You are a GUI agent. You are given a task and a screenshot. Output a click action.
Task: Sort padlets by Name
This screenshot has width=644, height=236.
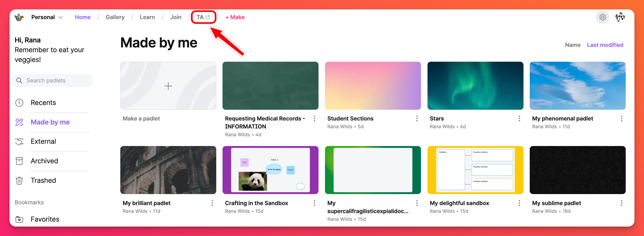(573, 45)
